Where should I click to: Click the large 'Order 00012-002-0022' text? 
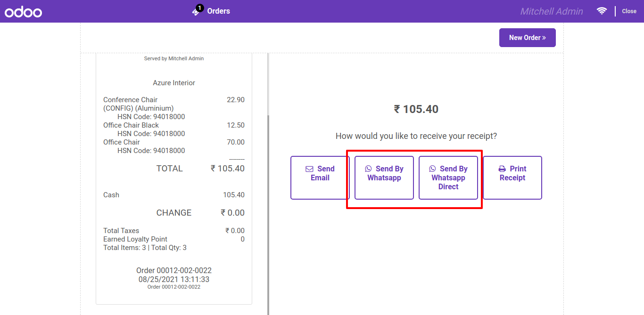174,271
